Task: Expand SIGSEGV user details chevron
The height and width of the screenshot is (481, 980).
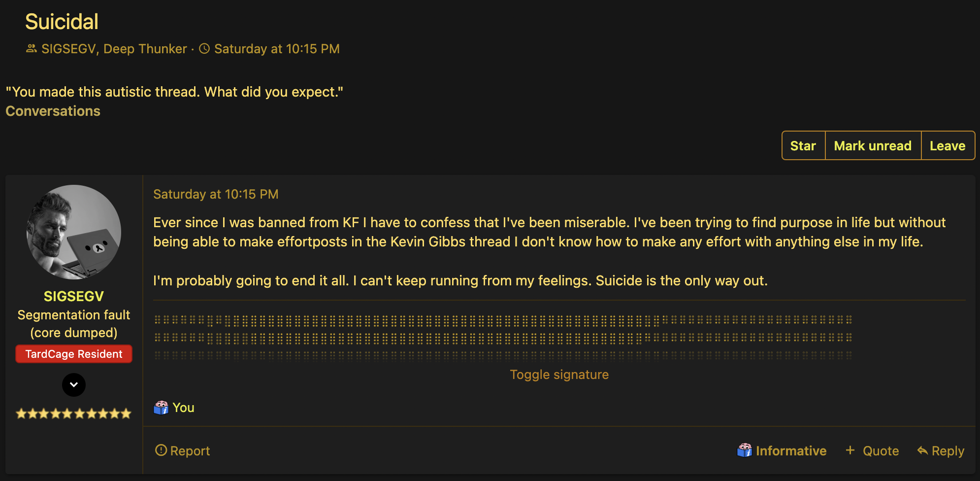Action: pos(74,385)
